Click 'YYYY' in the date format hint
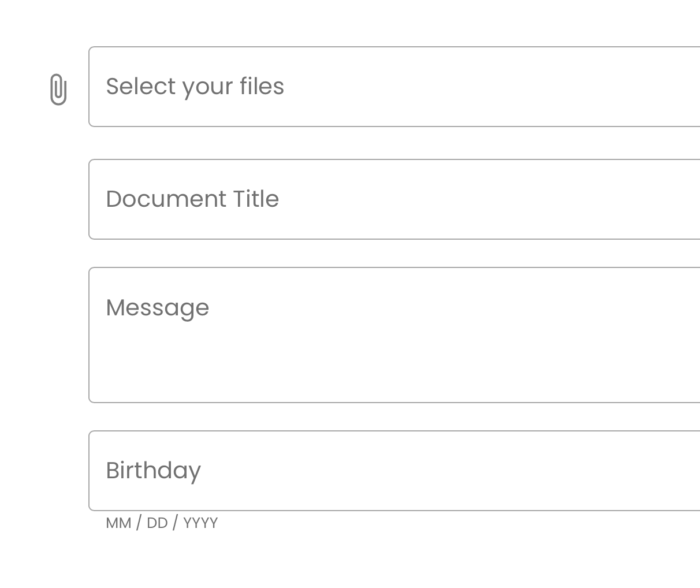The height and width of the screenshot is (588, 700). pos(200,523)
